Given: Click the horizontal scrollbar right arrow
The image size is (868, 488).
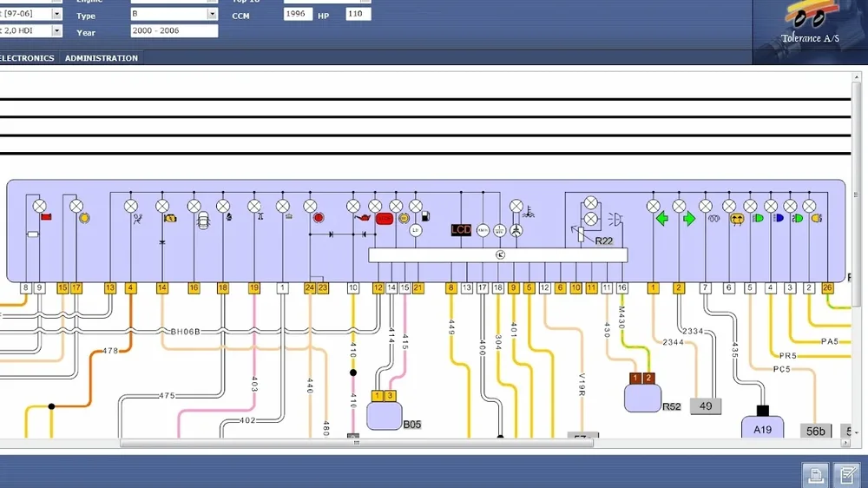Looking at the screenshot, I should tap(845, 443).
